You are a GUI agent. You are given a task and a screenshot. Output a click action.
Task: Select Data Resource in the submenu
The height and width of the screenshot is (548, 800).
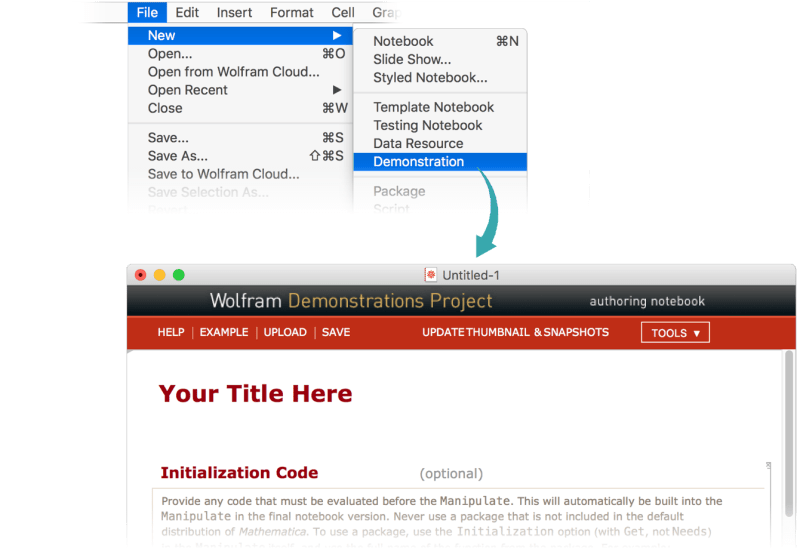440,143
